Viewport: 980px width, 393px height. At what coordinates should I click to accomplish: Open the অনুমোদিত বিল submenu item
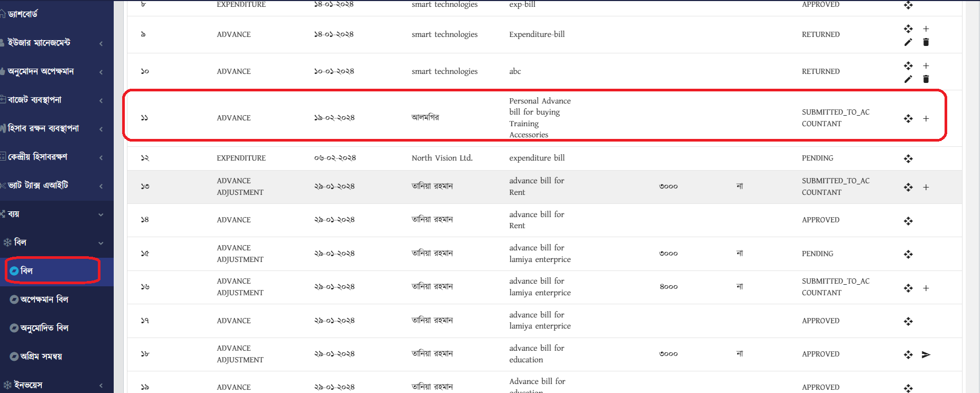pyautogui.click(x=57, y=328)
